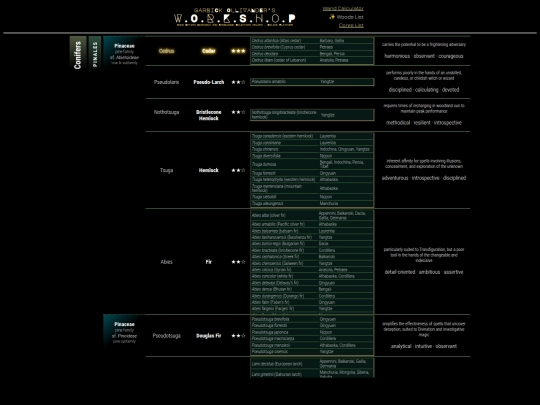
Task: Select the Pinales vertical tab
Action: pyautogui.click(x=95, y=54)
